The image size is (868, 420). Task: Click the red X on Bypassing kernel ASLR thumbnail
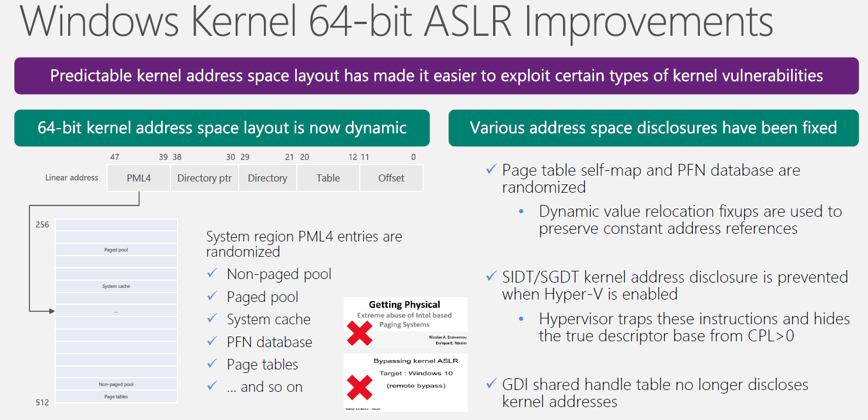pyautogui.click(x=360, y=387)
